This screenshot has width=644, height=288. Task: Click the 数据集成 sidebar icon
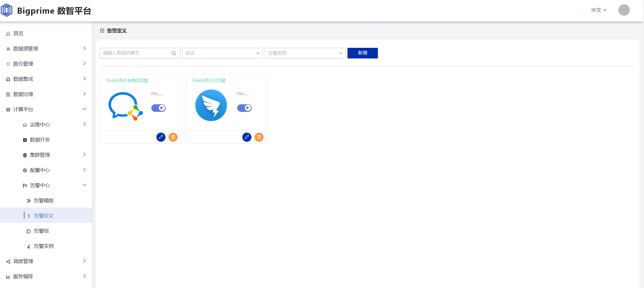click(8, 79)
